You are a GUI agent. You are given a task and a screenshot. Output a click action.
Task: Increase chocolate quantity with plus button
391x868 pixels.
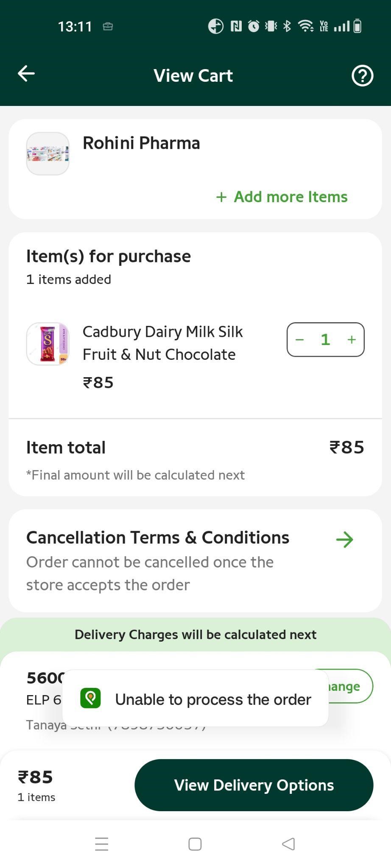(352, 339)
